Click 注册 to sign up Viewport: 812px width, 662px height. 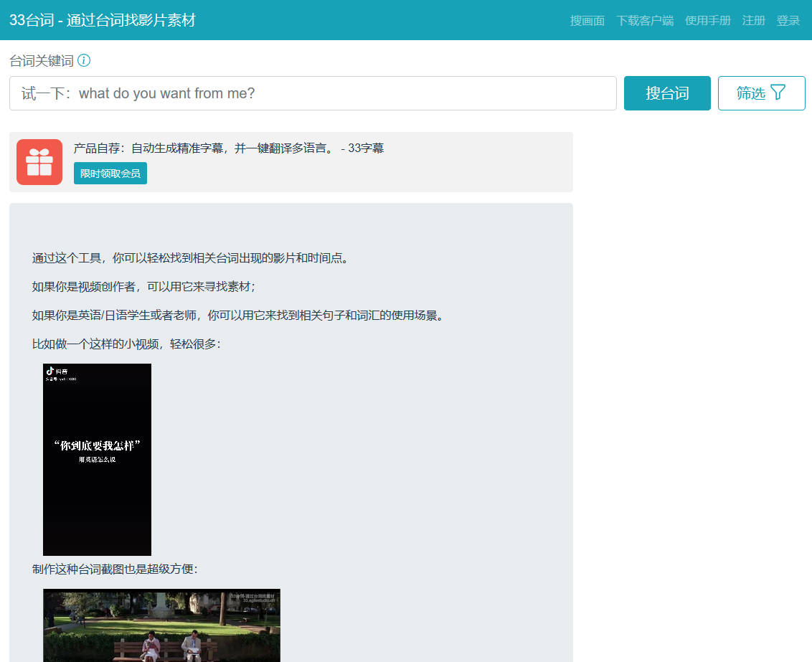coord(753,21)
